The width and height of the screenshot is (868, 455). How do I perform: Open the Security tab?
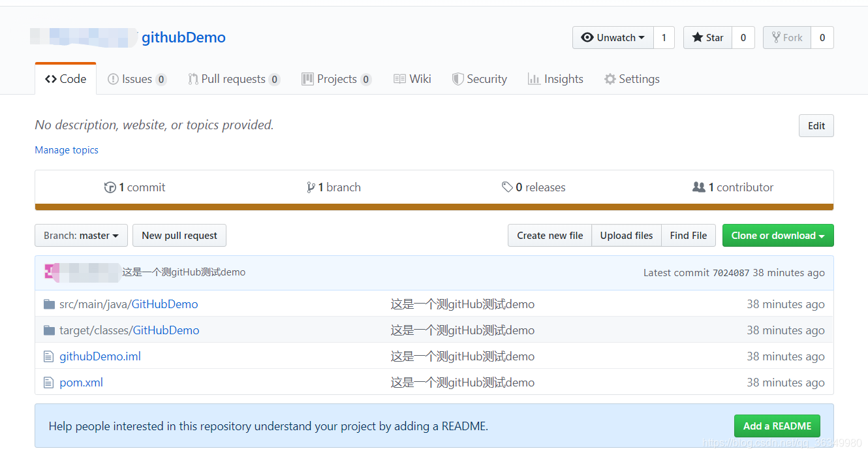point(480,79)
